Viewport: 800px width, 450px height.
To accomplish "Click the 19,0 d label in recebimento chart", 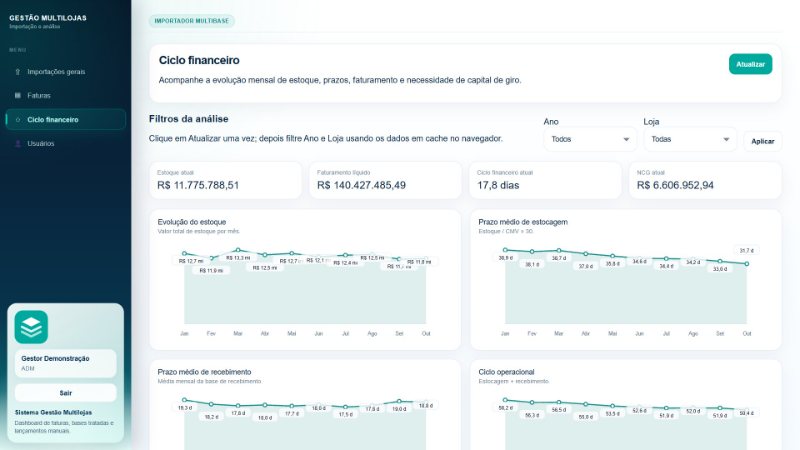I will point(399,409).
